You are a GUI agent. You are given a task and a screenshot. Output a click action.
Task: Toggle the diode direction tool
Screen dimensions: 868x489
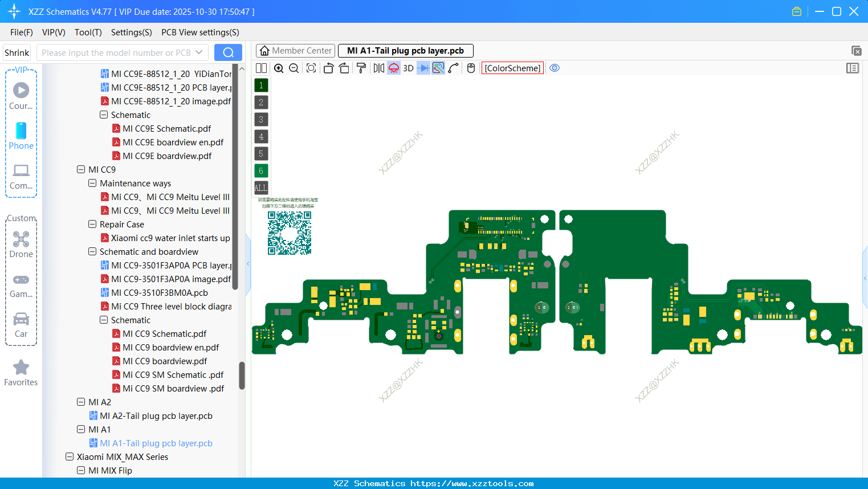click(x=423, y=68)
